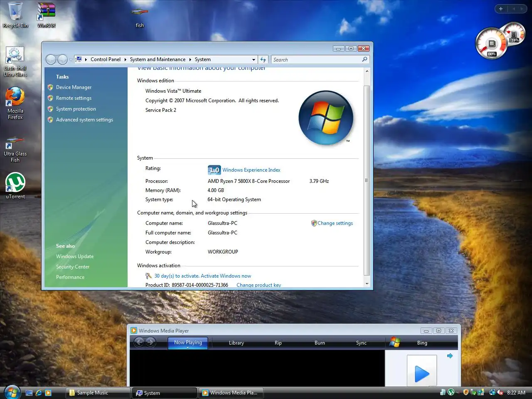Click the Control Panel breadcrumb
This screenshot has width=532, height=399.
point(106,59)
